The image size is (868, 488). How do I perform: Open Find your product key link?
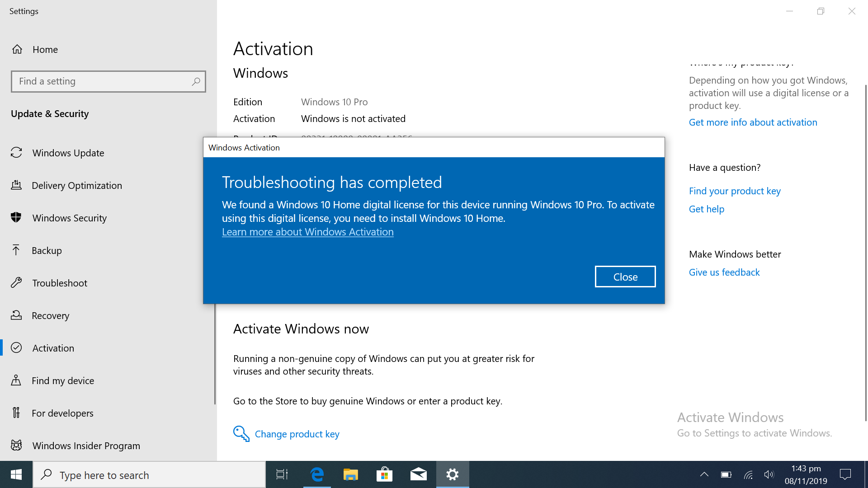[735, 191]
